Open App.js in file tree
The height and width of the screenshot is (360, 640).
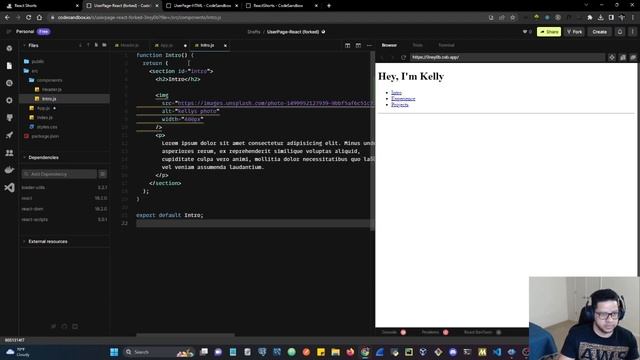[x=40, y=108]
